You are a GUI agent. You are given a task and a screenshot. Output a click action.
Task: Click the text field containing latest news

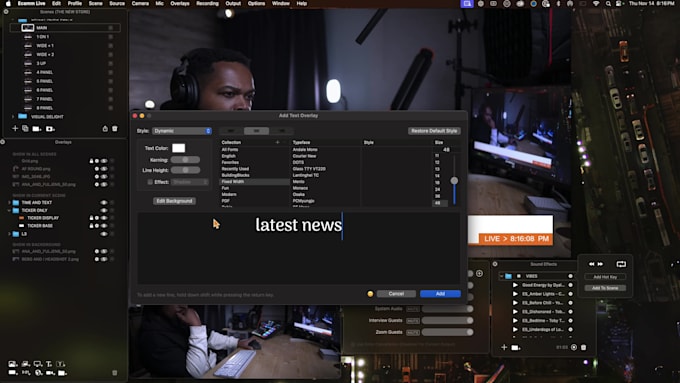pyautogui.click(x=299, y=248)
